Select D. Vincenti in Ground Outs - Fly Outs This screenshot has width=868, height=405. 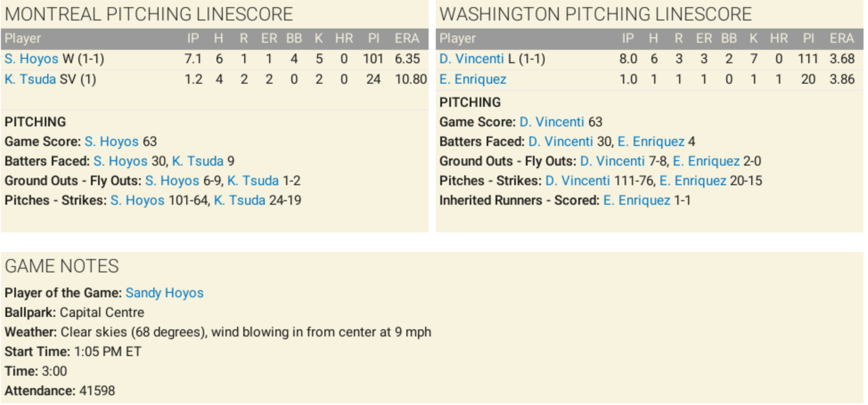point(612,161)
